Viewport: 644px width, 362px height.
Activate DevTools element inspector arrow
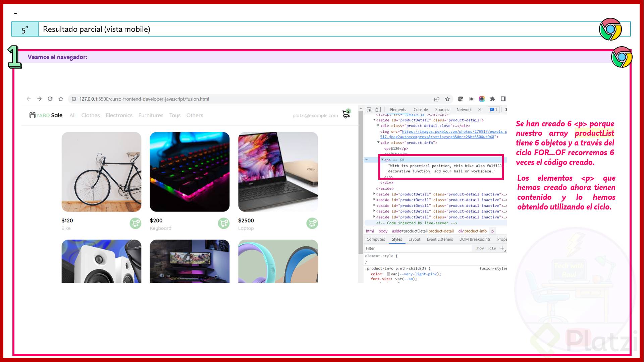point(369,110)
